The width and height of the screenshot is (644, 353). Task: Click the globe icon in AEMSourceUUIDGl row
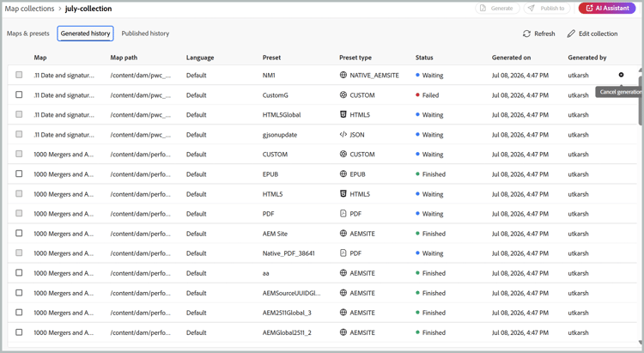point(343,293)
